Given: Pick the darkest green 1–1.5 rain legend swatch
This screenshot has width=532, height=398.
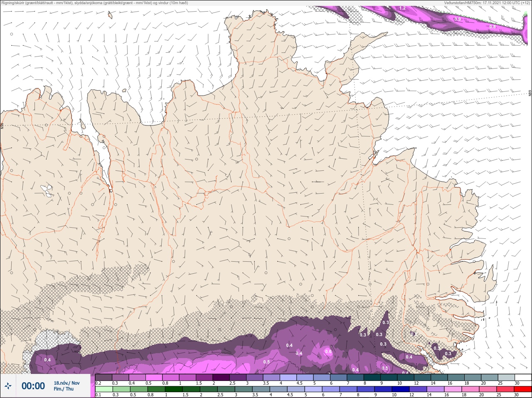Looking at the screenshot, I should [174, 389].
